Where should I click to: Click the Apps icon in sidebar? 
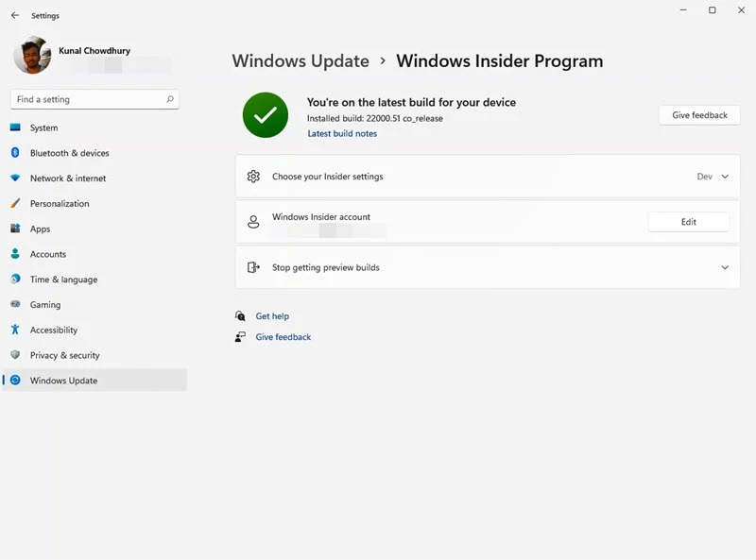15,229
